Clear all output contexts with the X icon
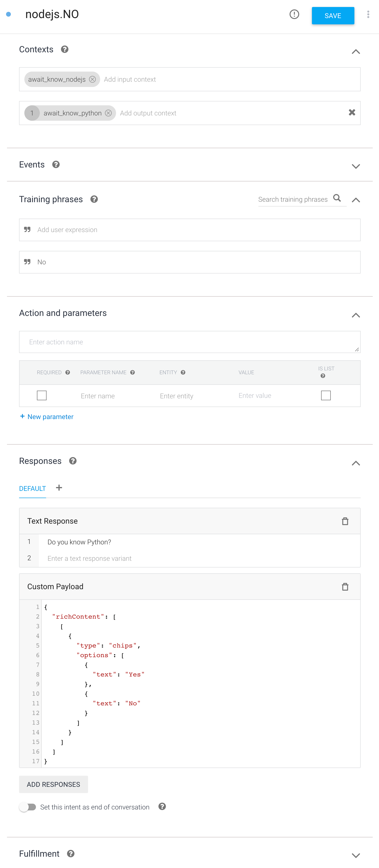This screenshot has height=868, width=379. [352, 113]
